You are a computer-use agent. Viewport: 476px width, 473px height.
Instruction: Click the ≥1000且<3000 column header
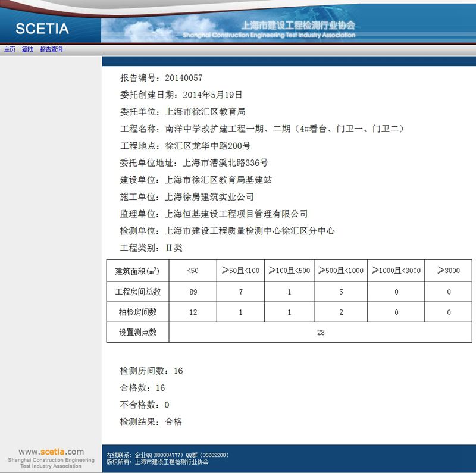click(x=396, y=271)
